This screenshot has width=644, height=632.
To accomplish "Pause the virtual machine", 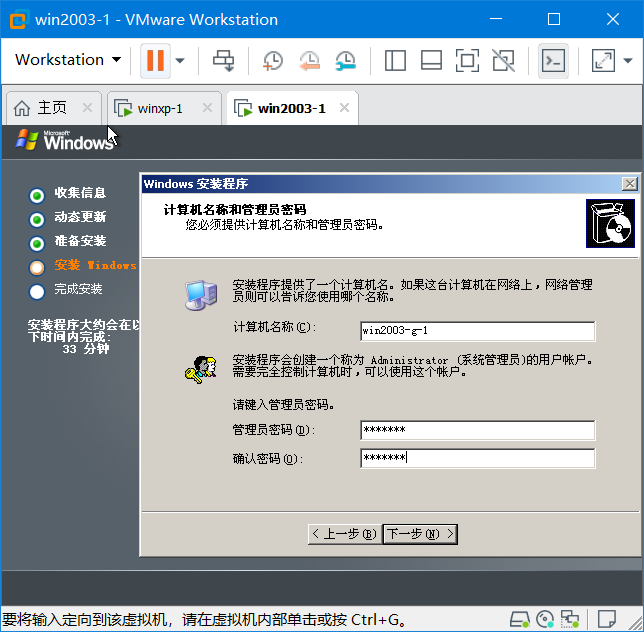I will point(155,61).
